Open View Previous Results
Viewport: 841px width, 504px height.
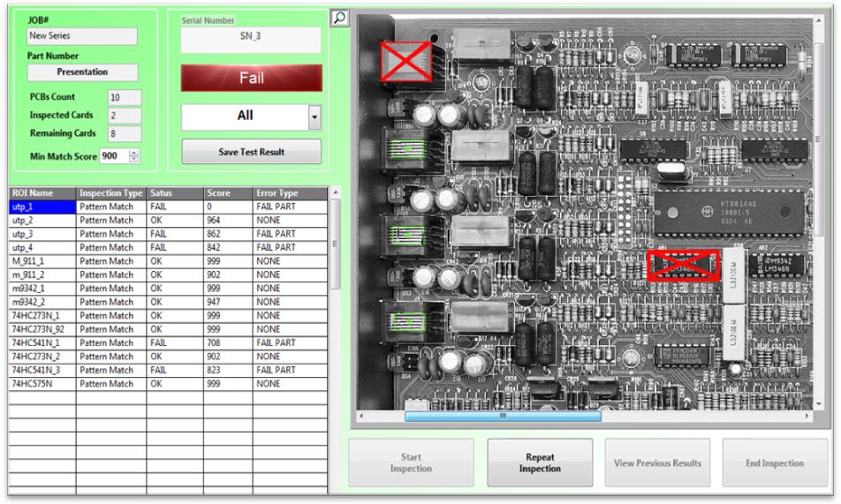click(657, 463)
